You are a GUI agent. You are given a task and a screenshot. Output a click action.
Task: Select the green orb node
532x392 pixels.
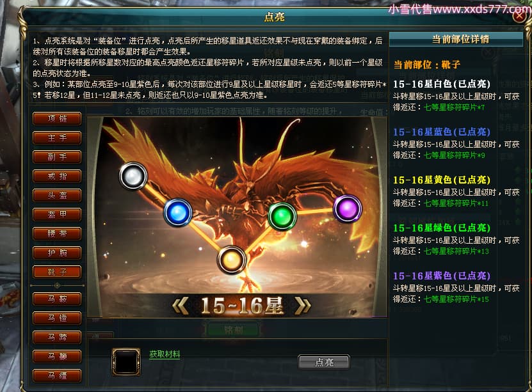282,216
